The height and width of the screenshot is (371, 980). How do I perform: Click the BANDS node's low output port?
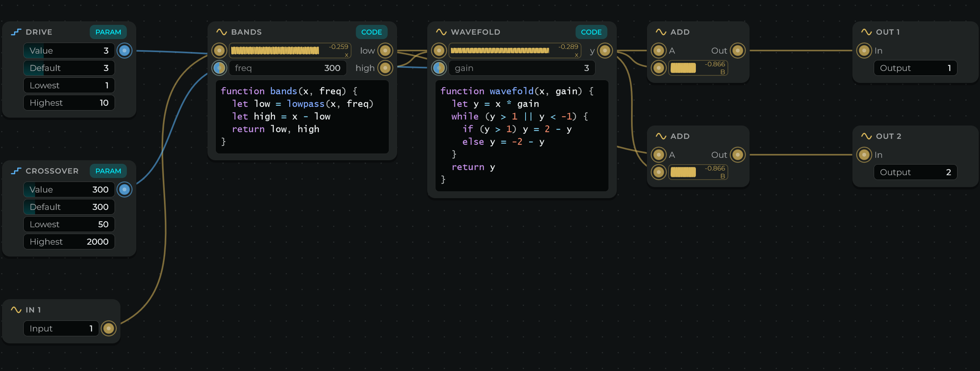click(385, 51)
